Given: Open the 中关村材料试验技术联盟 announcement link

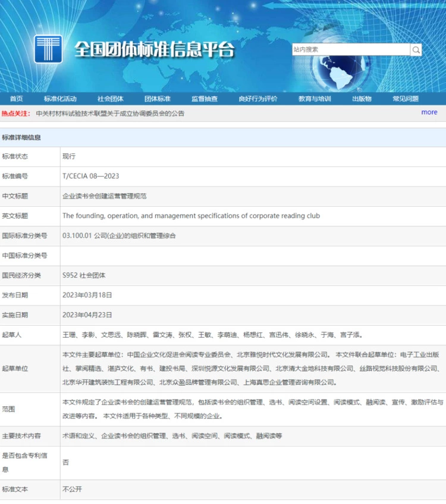Looking at the screenshot, I should (x=110, y=114).
